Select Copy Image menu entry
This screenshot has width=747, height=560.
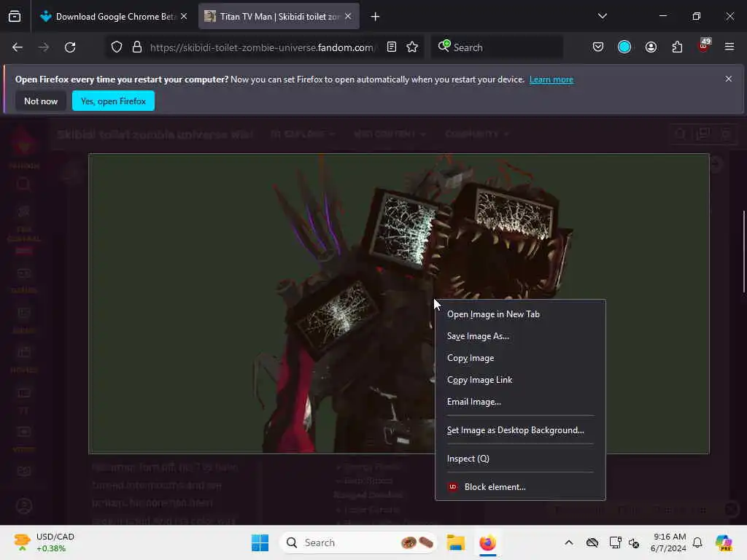pyautogui.click(x=520, y=358)
